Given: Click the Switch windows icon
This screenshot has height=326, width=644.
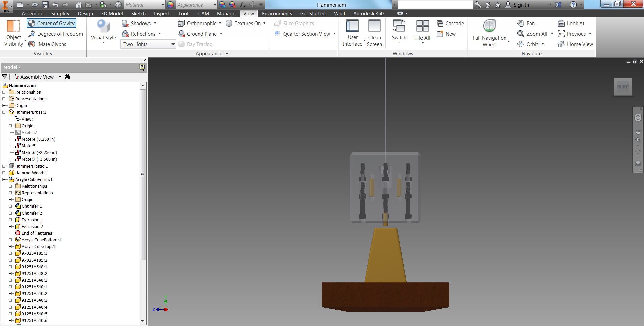Looking at the screenshot, I should click(x=399, y=26).
